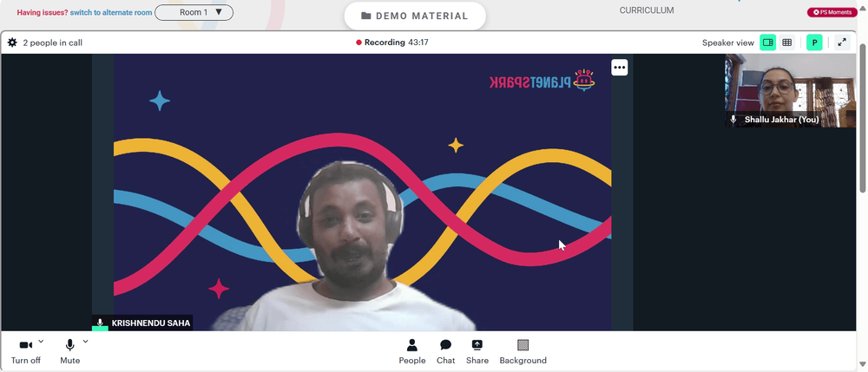Open the CURRICULUM tab
Image resolution: width=868 pixels, height=372 pixels.
(x=647, y=10)
